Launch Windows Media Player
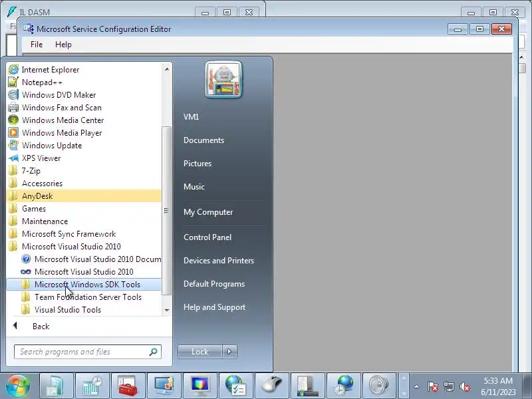Viewport: 532px width, 399px height. point(84,132)
